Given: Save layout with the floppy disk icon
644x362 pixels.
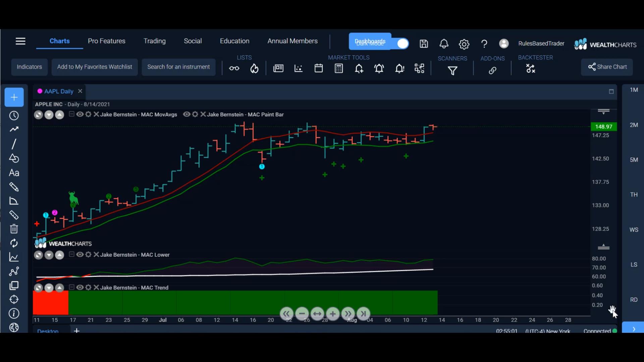Looking at the screenshot, I should click(x=424, y=44).
